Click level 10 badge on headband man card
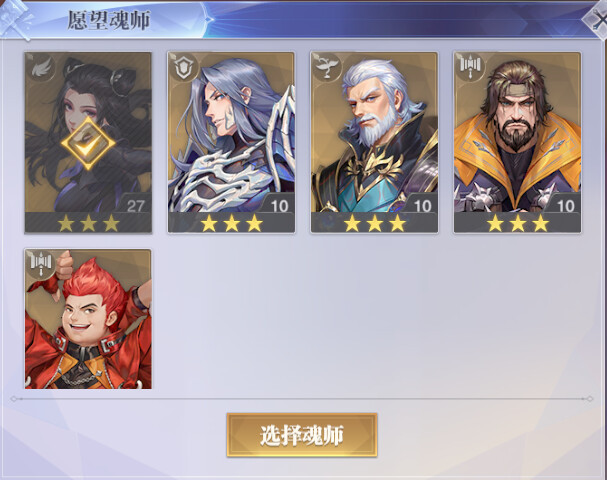This screenshot has height=480, width=607. [x=565, y=206]
